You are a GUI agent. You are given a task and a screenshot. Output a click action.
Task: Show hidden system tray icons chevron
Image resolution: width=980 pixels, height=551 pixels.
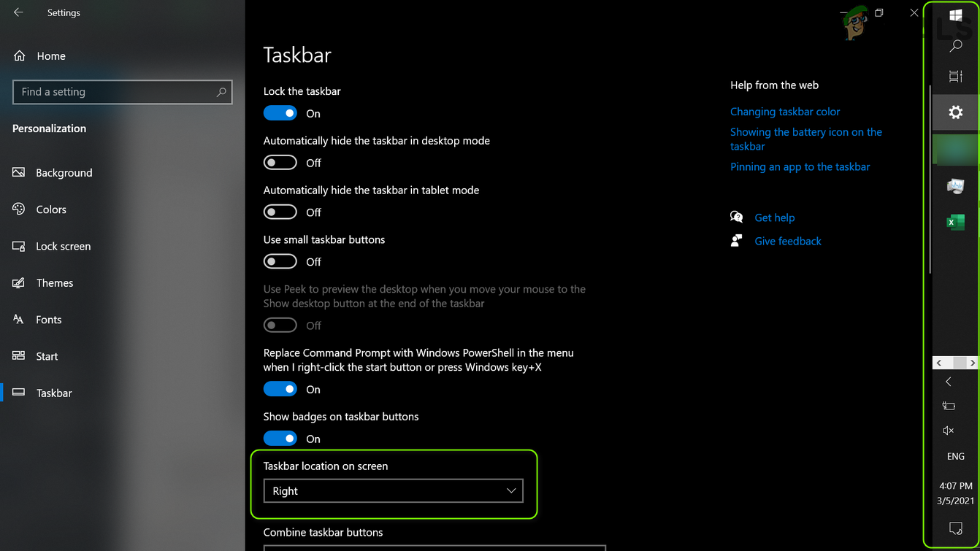949,382
